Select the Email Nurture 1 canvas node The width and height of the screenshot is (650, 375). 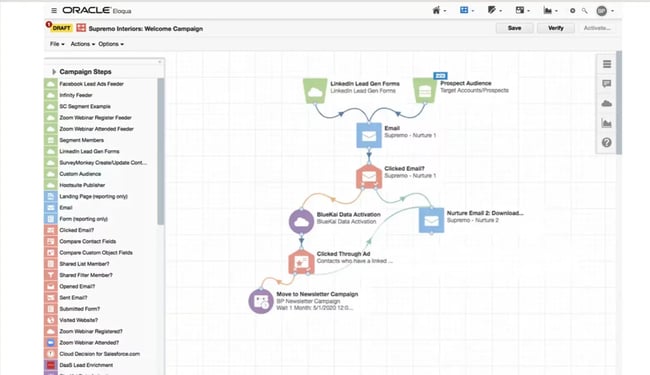coord(369,135)
